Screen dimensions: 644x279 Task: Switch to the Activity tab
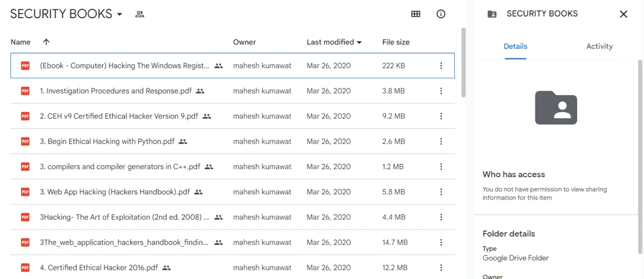point(599,46)
